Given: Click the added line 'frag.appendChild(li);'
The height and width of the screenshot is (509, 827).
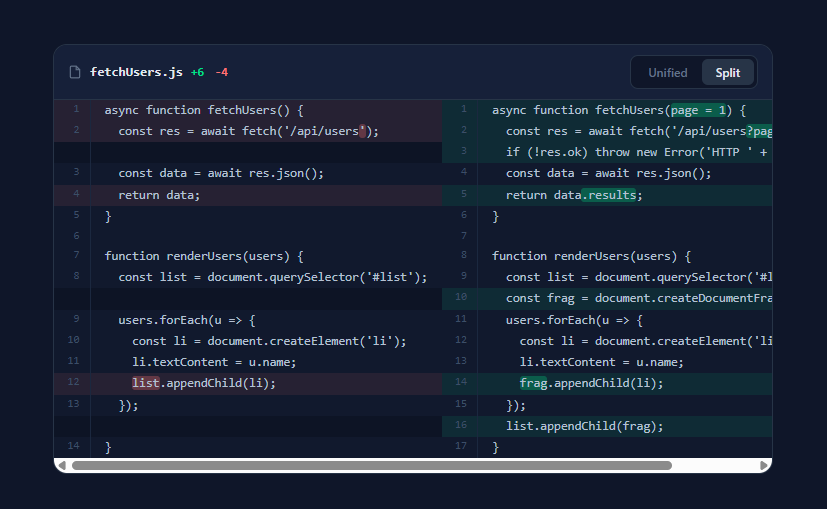Looking at the screenshot, I should pyautogui.click(x=607, y=383).
